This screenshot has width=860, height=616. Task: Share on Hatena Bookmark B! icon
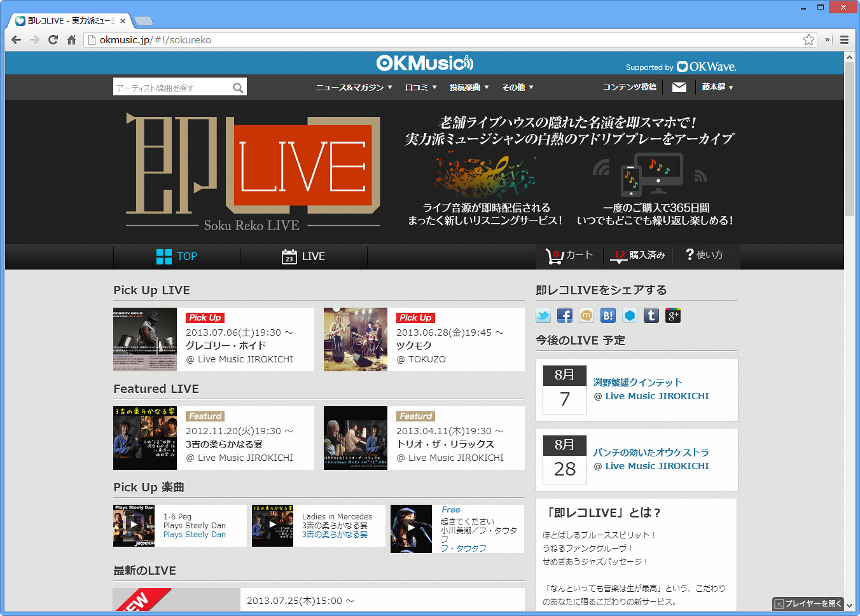tap(608, 315)
